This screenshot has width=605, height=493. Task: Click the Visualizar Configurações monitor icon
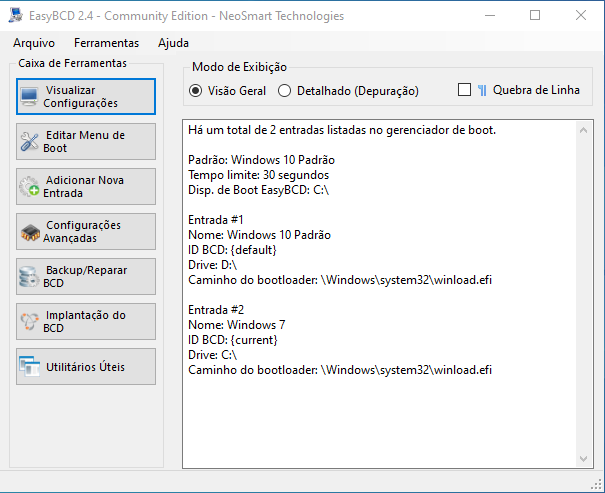click(x=29, y=97)
